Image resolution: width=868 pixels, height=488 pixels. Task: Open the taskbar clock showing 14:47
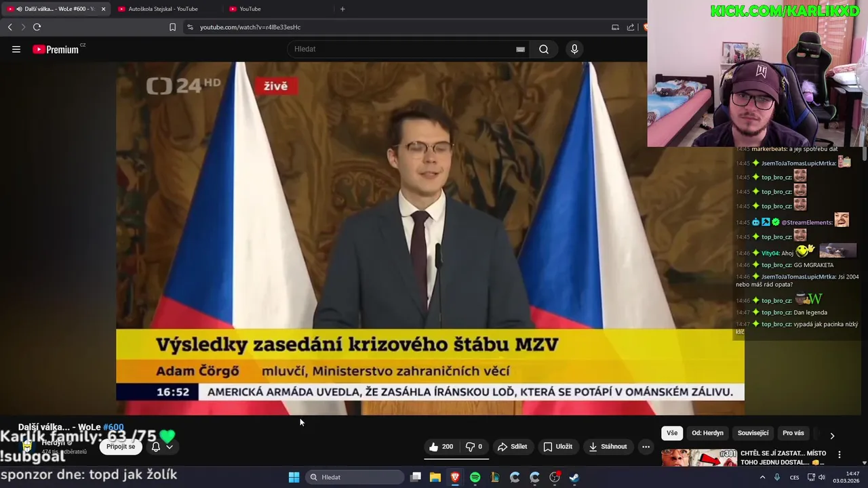coord(846,477)
